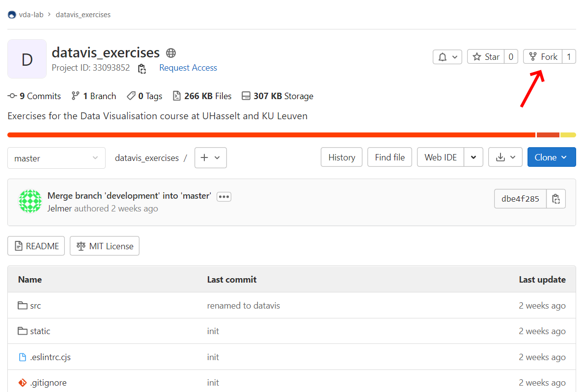Open the README tab
The image size is (584, 392).
coord(36,246)
